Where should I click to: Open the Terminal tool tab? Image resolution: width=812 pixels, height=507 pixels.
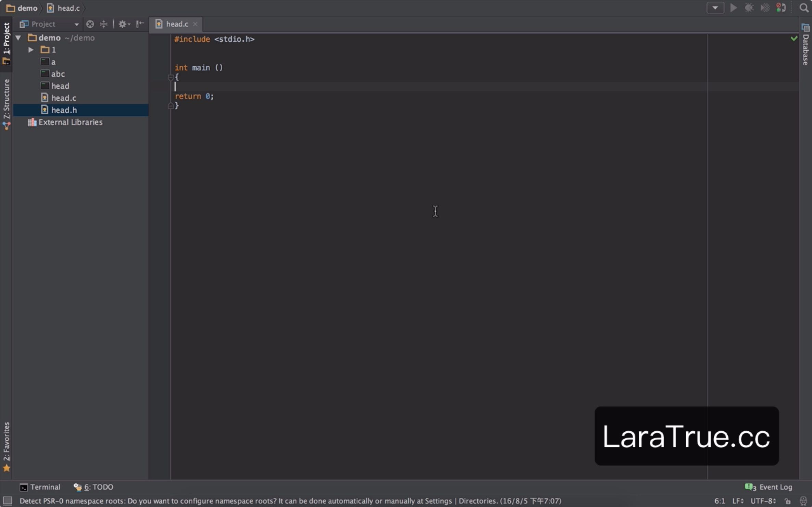(x=40, y=487)
